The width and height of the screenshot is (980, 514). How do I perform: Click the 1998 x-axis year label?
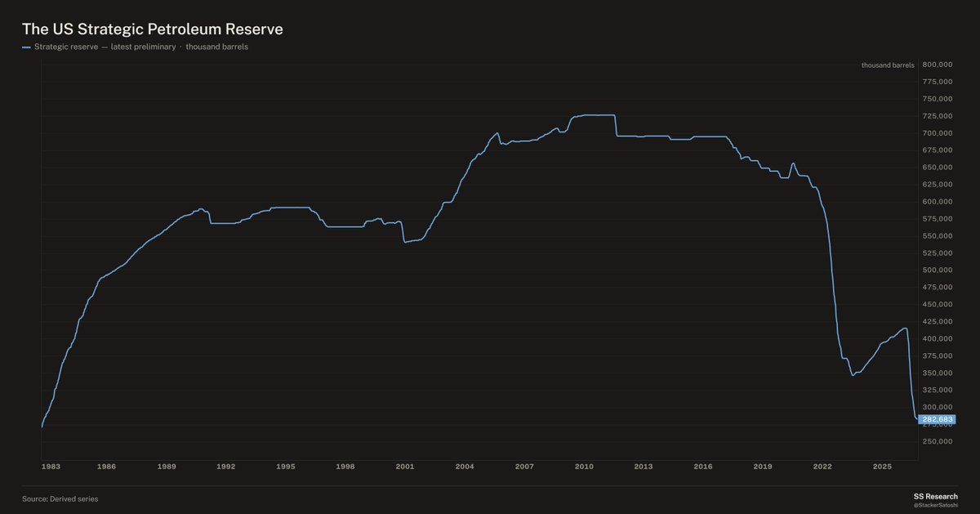point(345,467)
